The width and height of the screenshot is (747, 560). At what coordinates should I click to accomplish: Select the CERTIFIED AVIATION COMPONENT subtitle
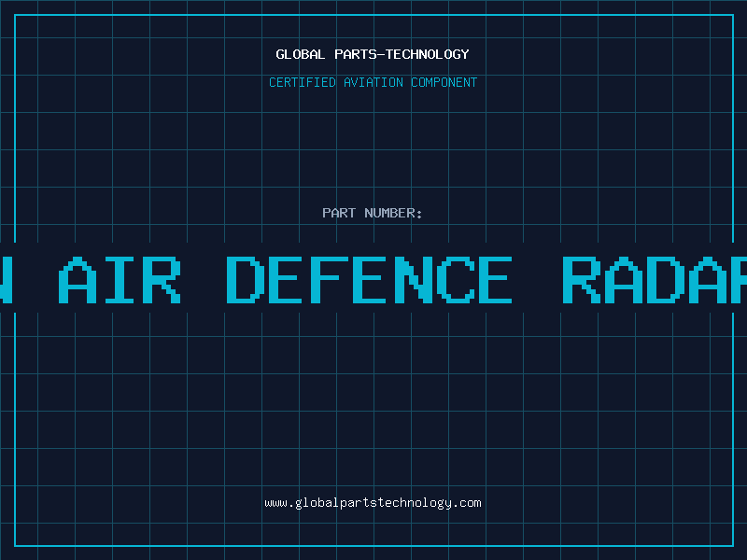click(x=373, y=82)
